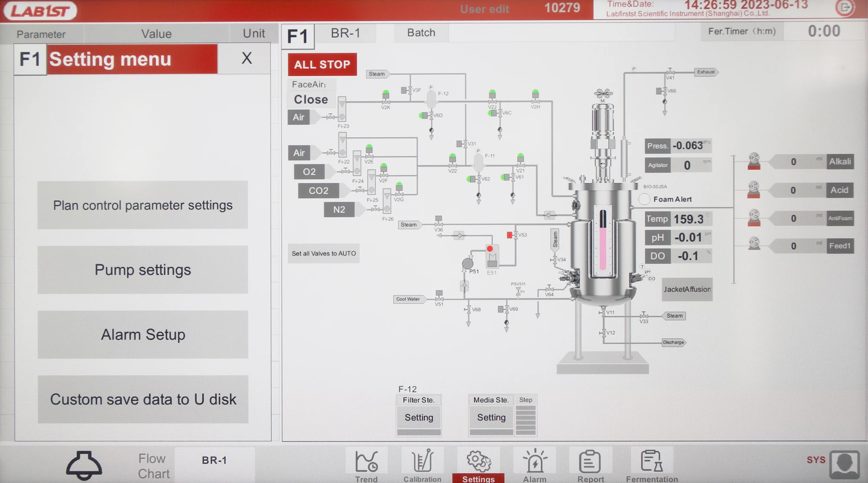This screenshot has height=483, width=868.
Task: Toggle the Foam Alert indicator
Action: (x=644, y=199)
